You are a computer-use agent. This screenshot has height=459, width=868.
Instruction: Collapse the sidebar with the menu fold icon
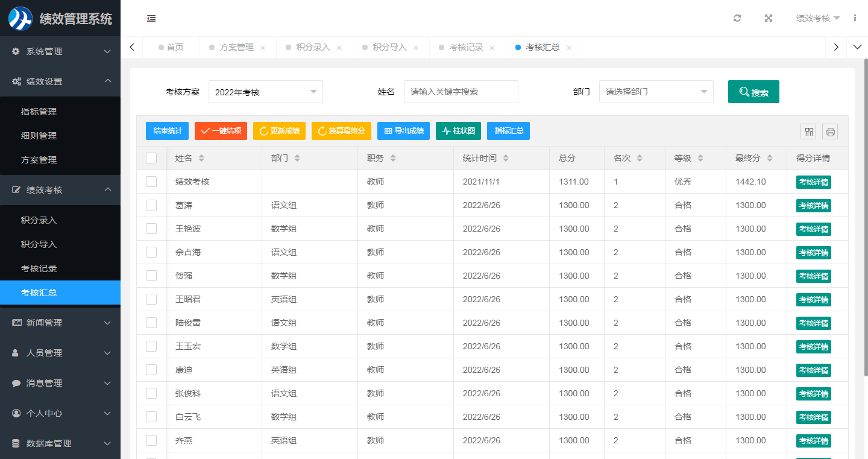point(151,19)
